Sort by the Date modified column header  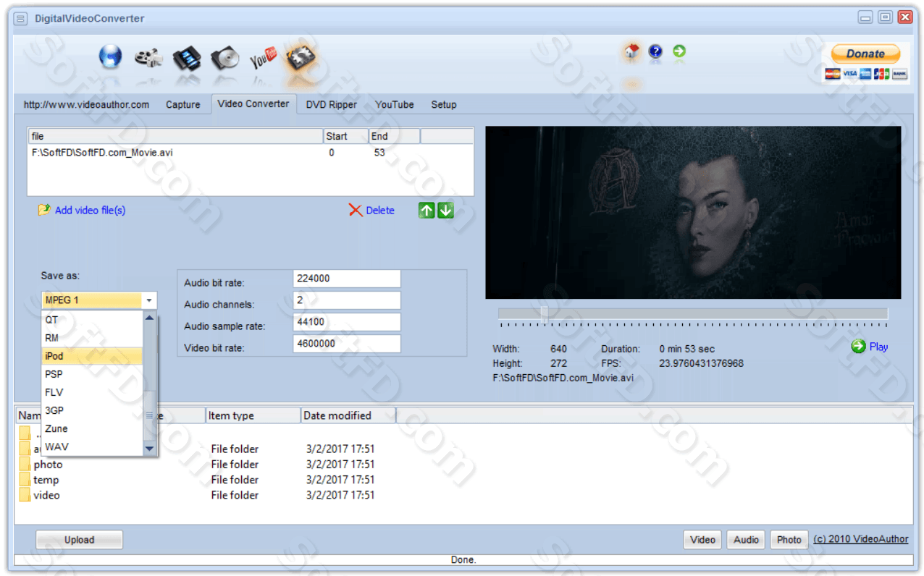coord(348,415)
